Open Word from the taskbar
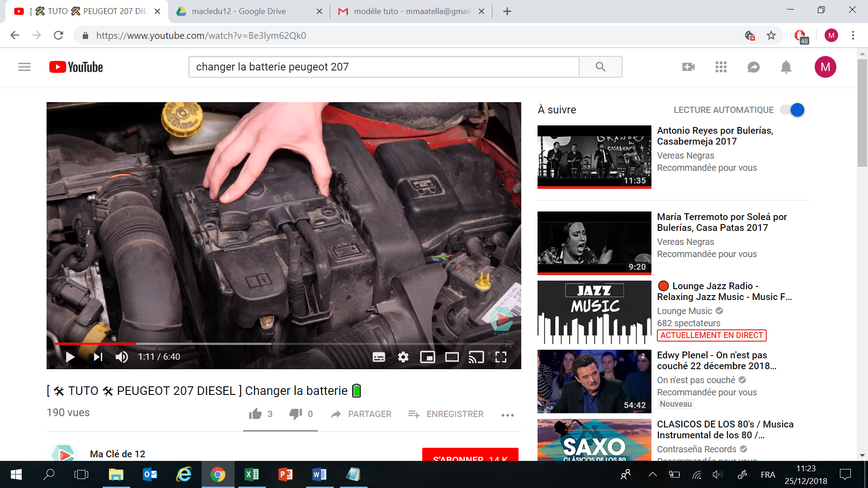868x488 pixels. click(x=320, y=474)
